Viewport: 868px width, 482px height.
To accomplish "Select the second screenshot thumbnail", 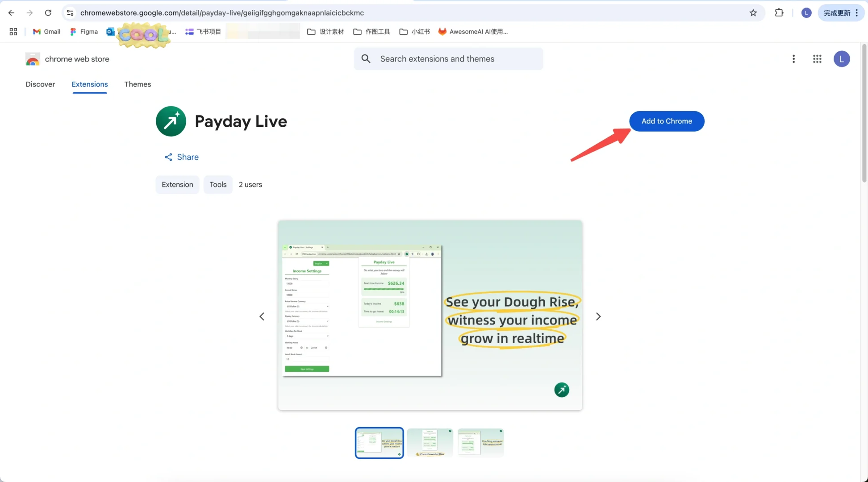I will (430, 443).
